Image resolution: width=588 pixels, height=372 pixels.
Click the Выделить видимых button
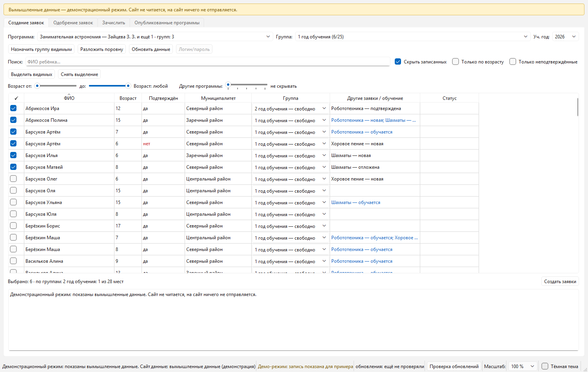click(32, 74)
